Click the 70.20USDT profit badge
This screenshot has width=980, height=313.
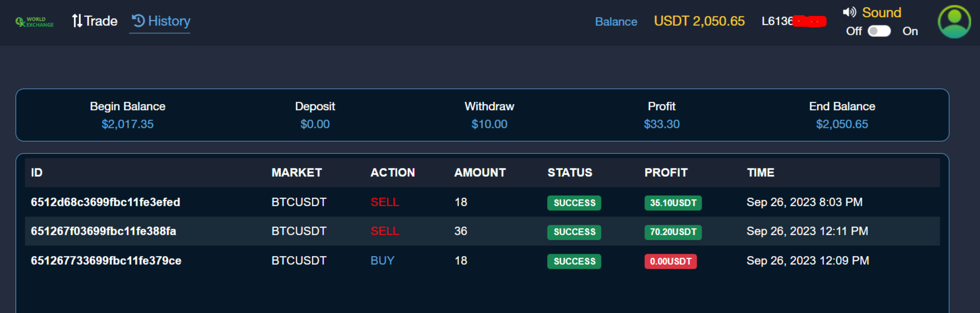pos(673,232)
